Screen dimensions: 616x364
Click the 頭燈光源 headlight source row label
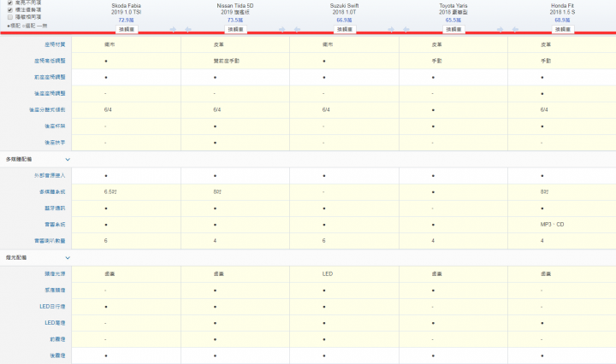coord(55,273)
